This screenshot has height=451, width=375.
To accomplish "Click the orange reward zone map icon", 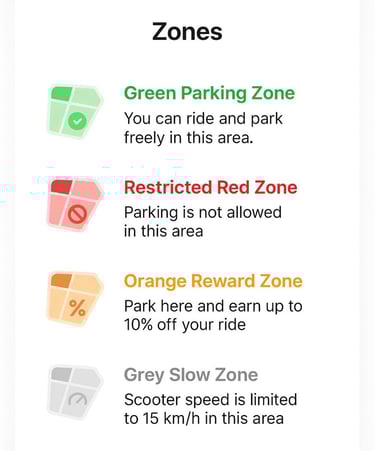I will click(75, 299).
